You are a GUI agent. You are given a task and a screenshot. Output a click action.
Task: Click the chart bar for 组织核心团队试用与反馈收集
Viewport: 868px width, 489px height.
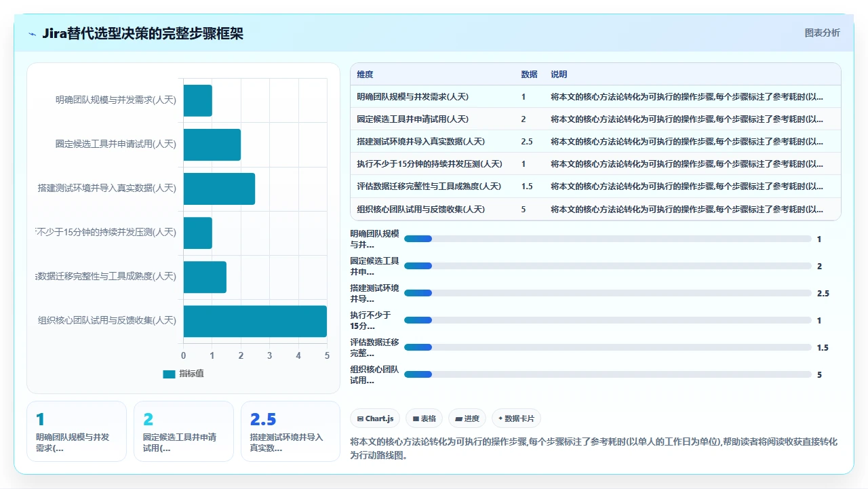click(255, 321)
